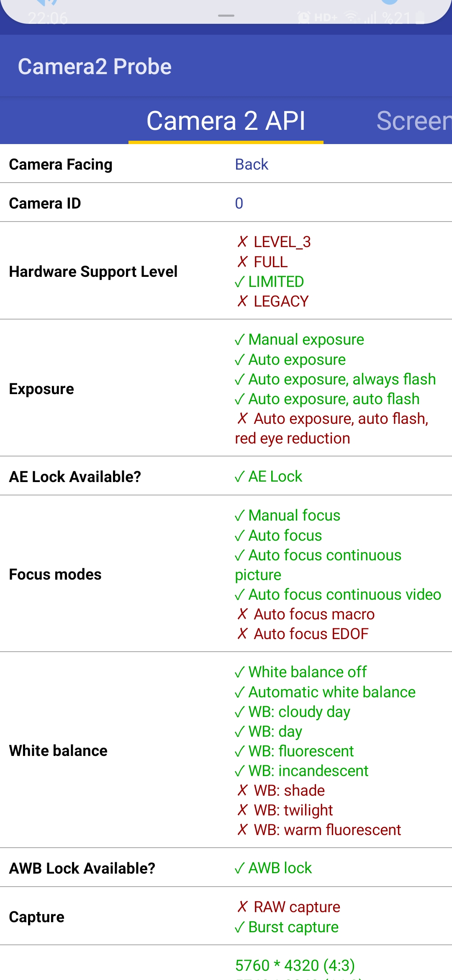Viewport: 452px width, 980px height.
Task: Tap the X icon beside LEGACY
Action: [242, 302]
